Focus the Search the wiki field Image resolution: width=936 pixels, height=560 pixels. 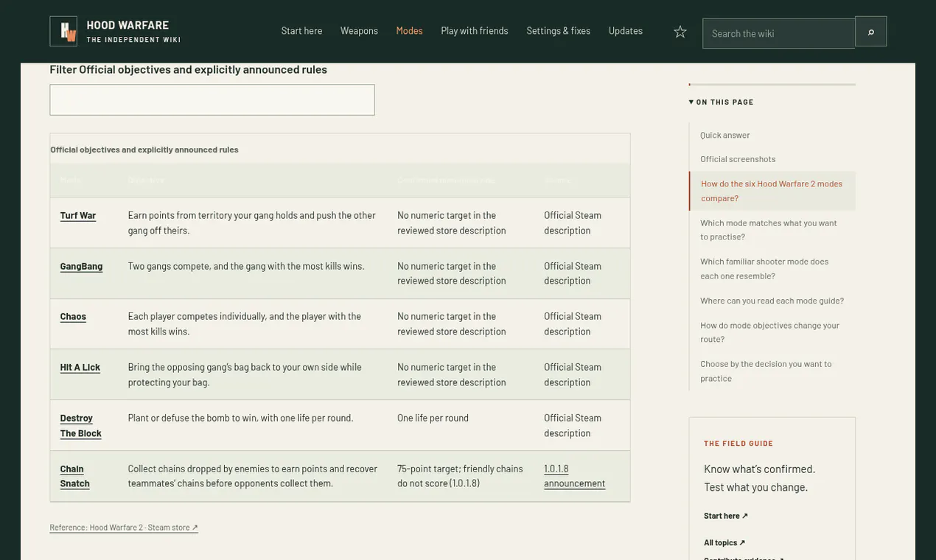click(779, 33)
